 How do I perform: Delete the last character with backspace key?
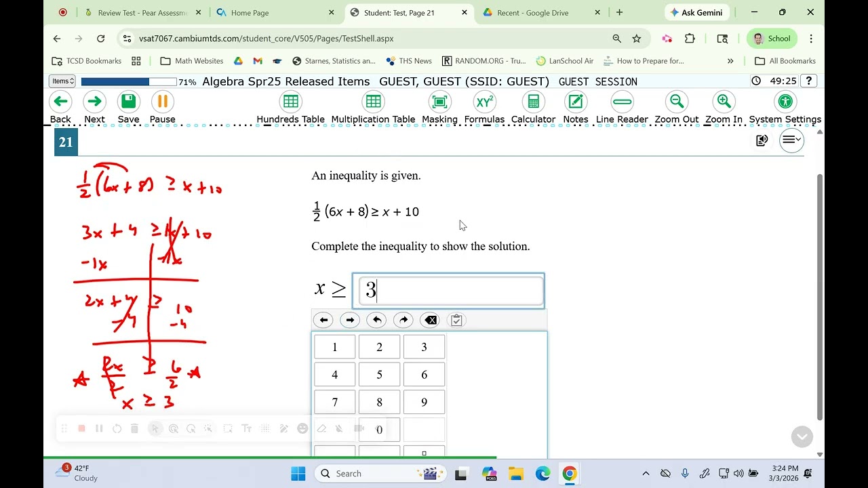tap(430, 320)
